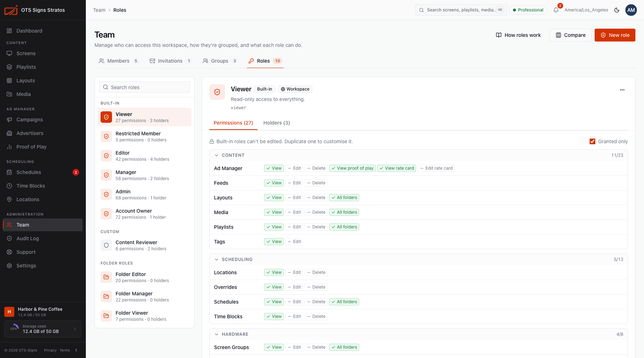Open Campaigns in Ad Manager
The width and height of the screenshot is (644, 358).
pyautogui.click(x=43, y=120)
